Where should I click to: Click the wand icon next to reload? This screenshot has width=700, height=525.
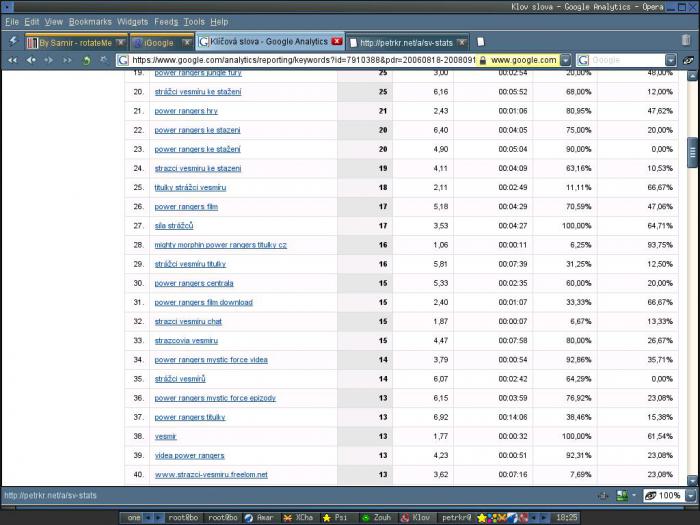(x=104, y=59)
